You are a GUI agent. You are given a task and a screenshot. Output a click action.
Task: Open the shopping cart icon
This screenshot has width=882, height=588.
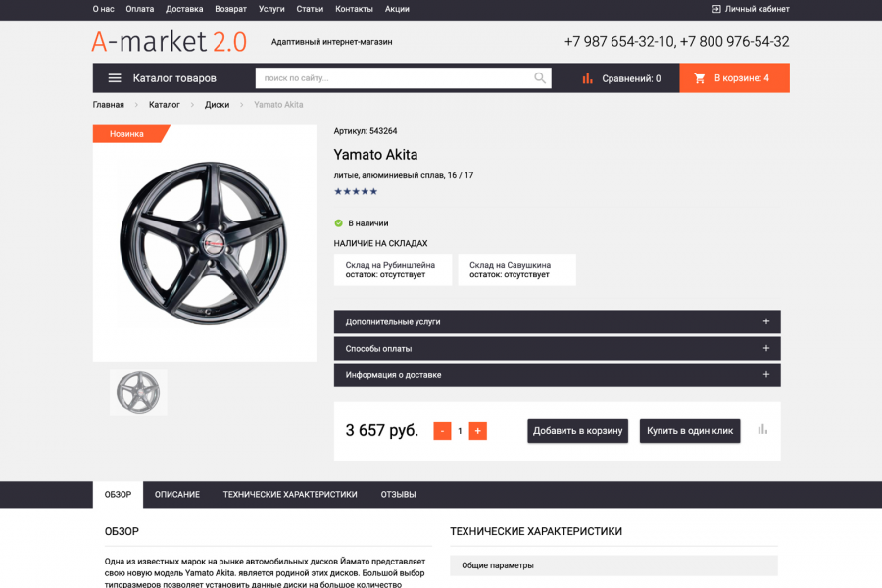(x=700, y=78)
